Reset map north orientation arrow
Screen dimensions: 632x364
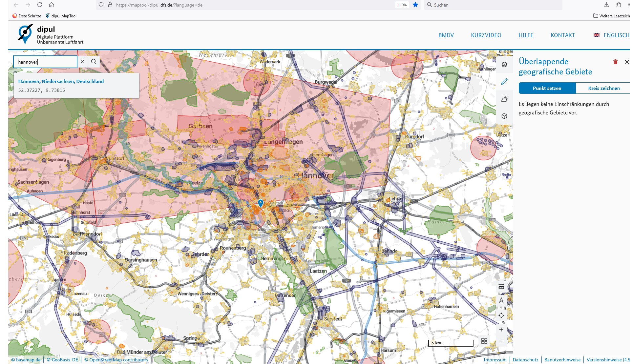point(501,300)
